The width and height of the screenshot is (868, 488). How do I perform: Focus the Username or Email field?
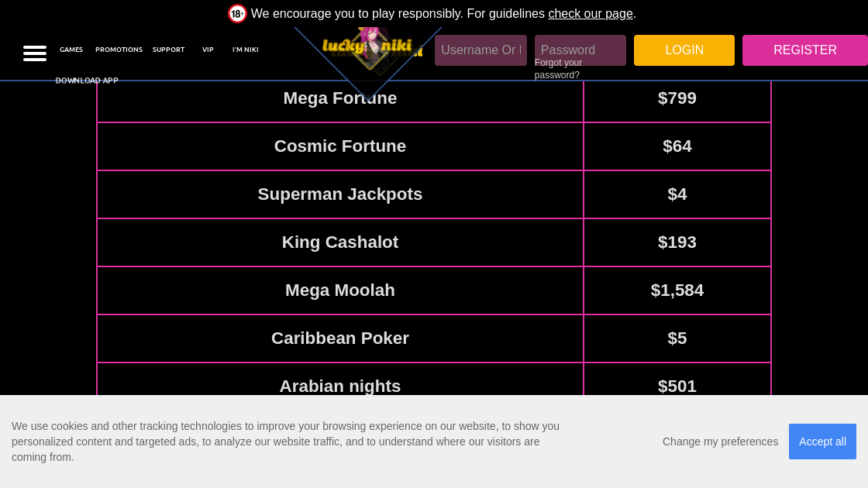[480, 50]
